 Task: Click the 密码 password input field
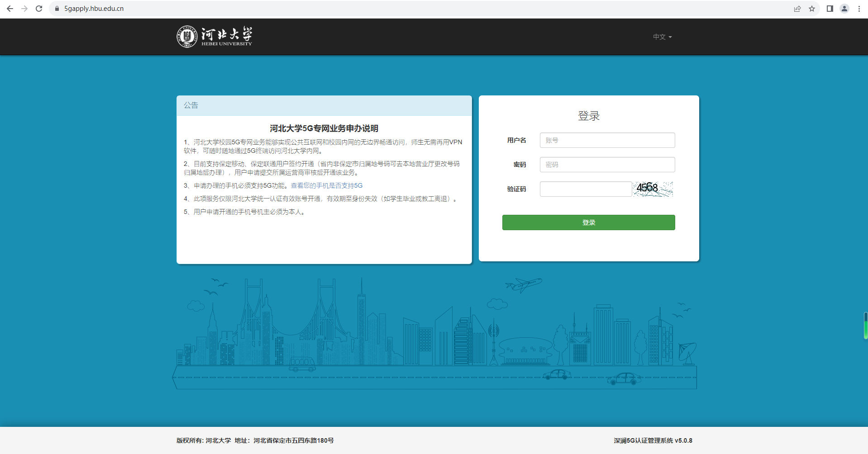(x=607, y=165)
